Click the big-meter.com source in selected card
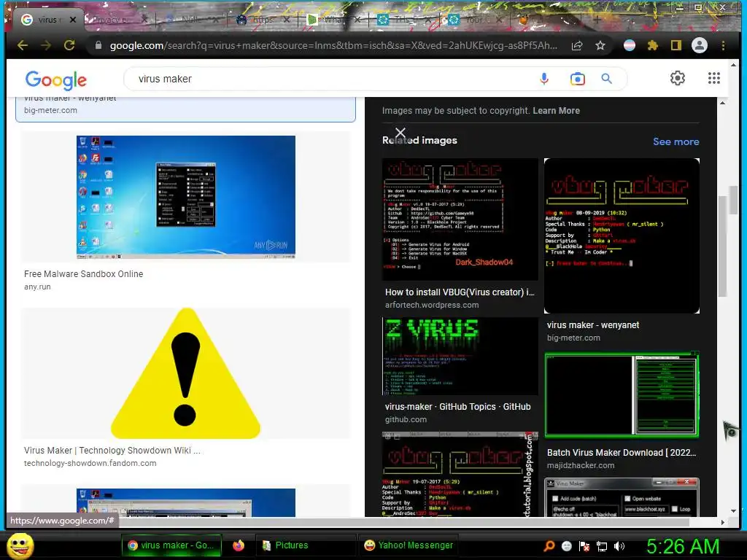 (x=50, y=110)
